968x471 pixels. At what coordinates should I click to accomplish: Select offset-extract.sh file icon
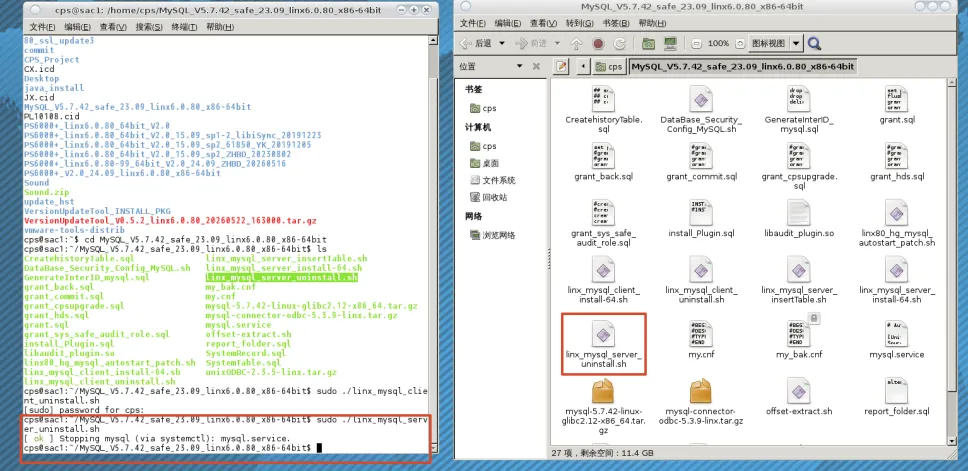pos(799,390)
